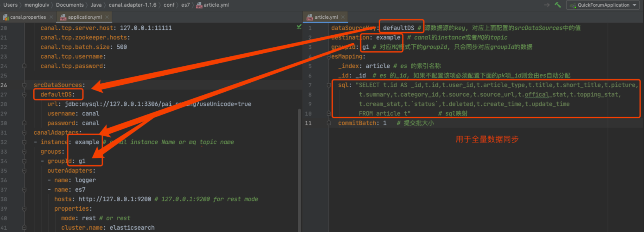Click the fold end marker at password line 30
Viewport: 644px width, 232px height.
click(x=24, y=123)
